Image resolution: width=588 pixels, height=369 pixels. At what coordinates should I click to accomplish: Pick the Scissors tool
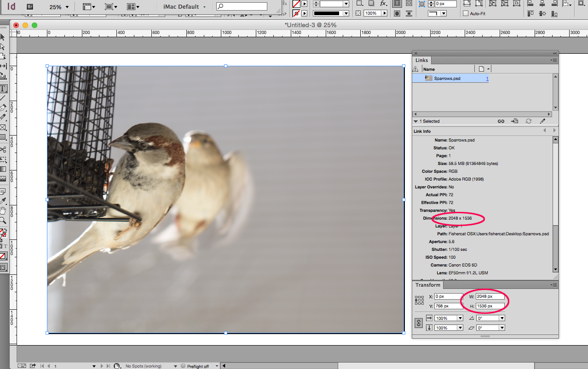pos(3,149)
